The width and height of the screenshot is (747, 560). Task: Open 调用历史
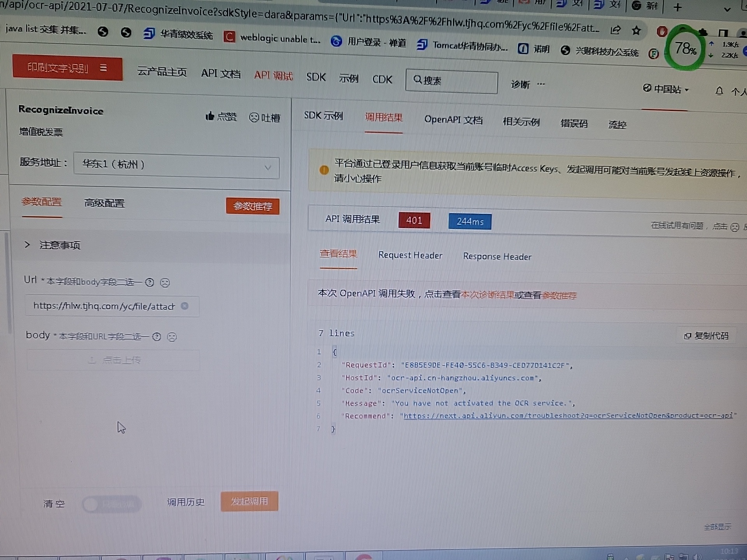pos(186,502)
